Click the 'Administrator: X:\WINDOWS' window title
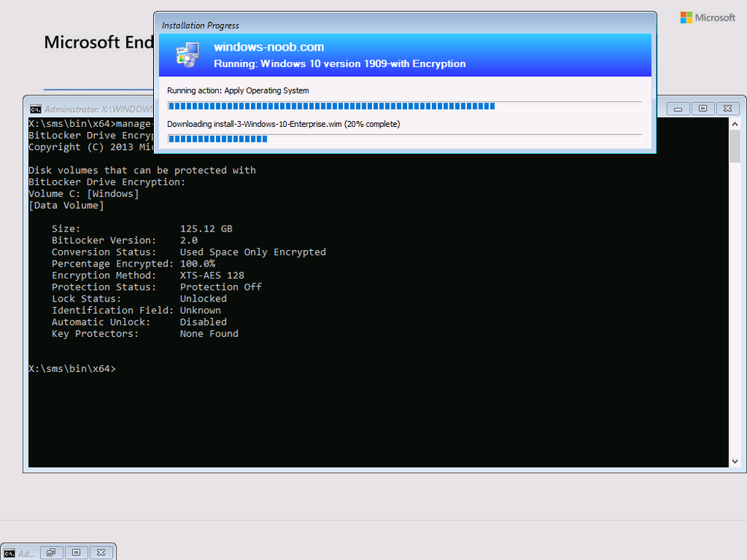Screen dimensions: 747x560 click(x=99, y=109)
